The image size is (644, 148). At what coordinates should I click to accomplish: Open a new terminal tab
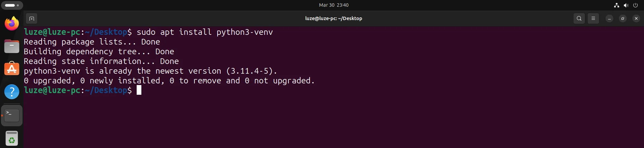point(32,18)
